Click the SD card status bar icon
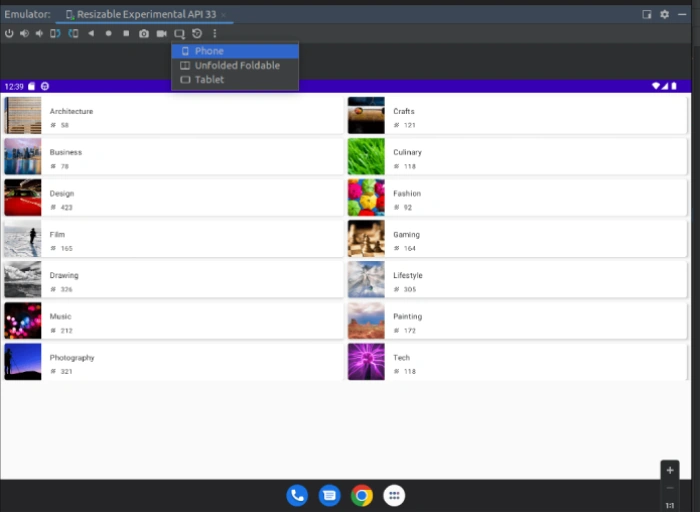 (x=31, y=86)
